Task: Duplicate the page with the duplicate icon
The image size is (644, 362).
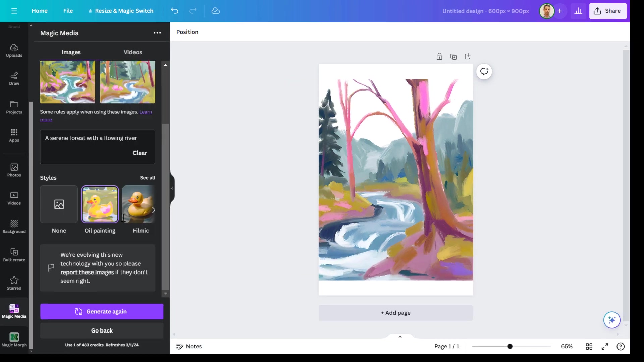Action: point(453,56)
